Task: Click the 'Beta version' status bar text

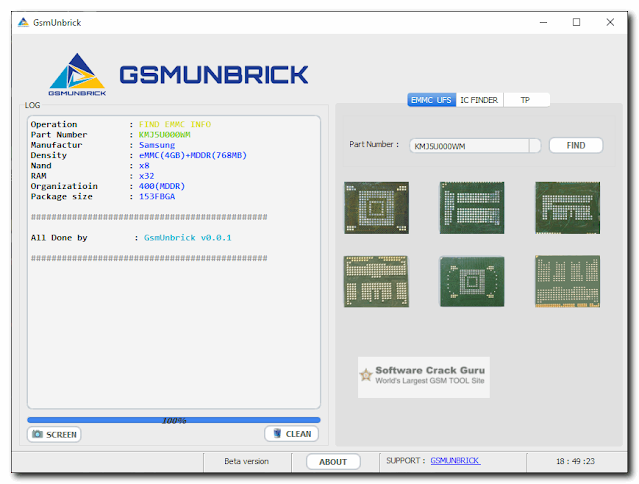Action: [x=247, y=461]
